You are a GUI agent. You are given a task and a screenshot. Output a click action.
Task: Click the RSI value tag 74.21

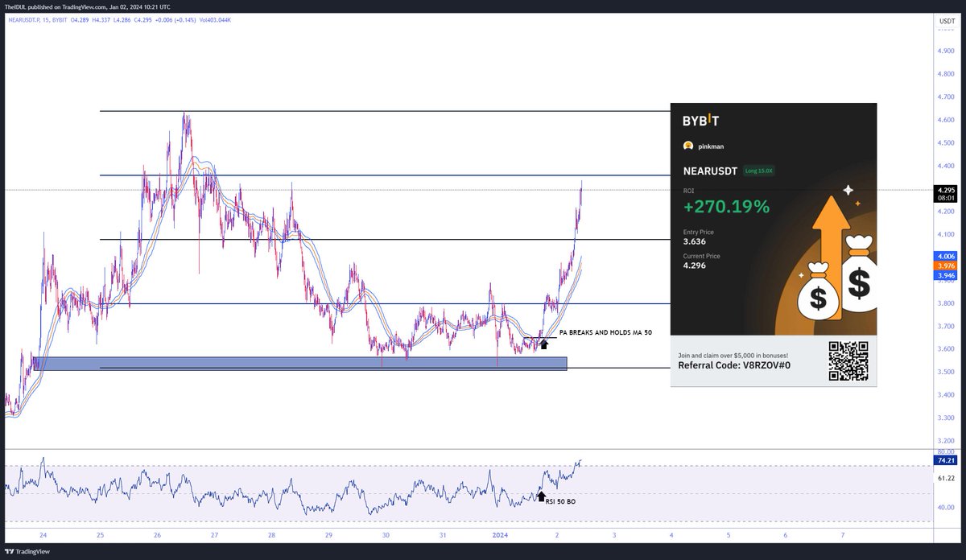945,460
